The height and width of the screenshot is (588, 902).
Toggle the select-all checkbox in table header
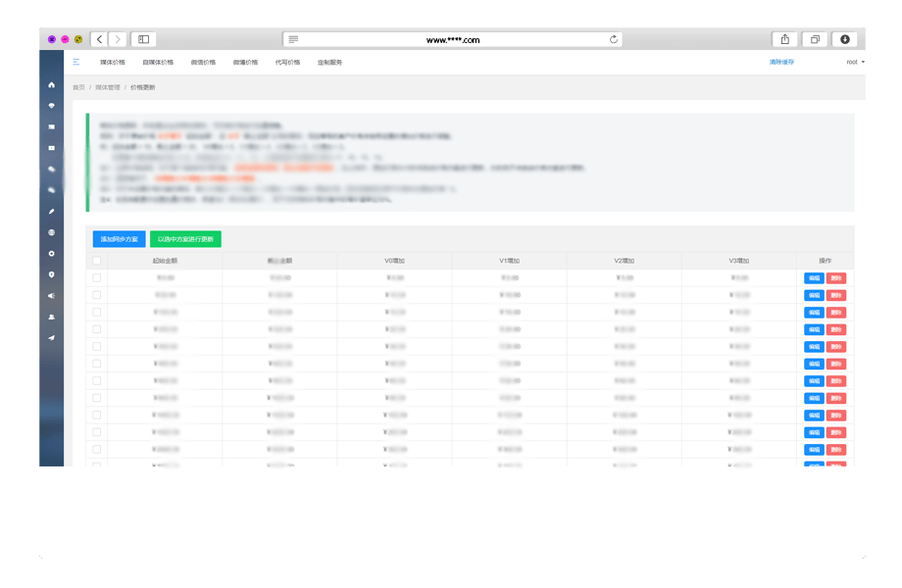pos(96,261)
